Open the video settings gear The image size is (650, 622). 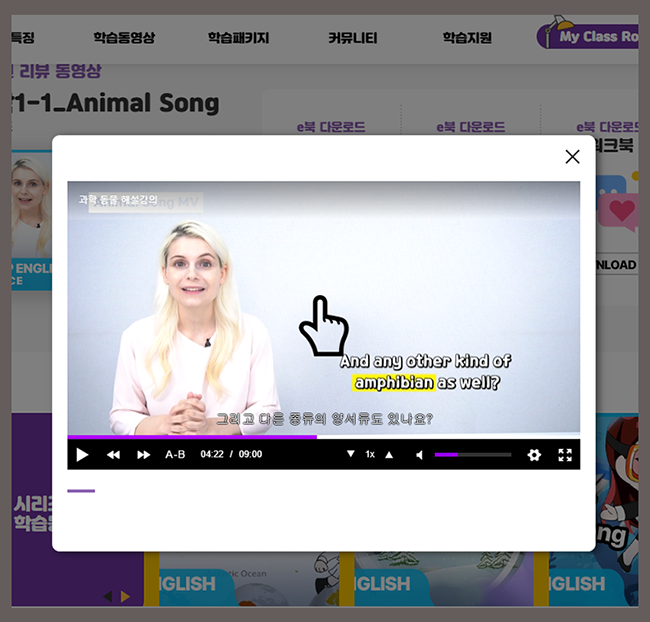click(x=534, y=455)
